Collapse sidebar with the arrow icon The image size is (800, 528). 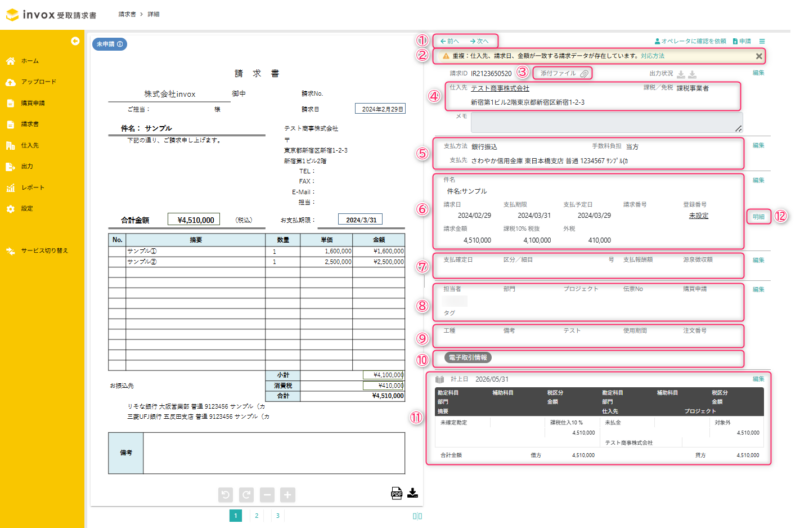coord(75,41)
